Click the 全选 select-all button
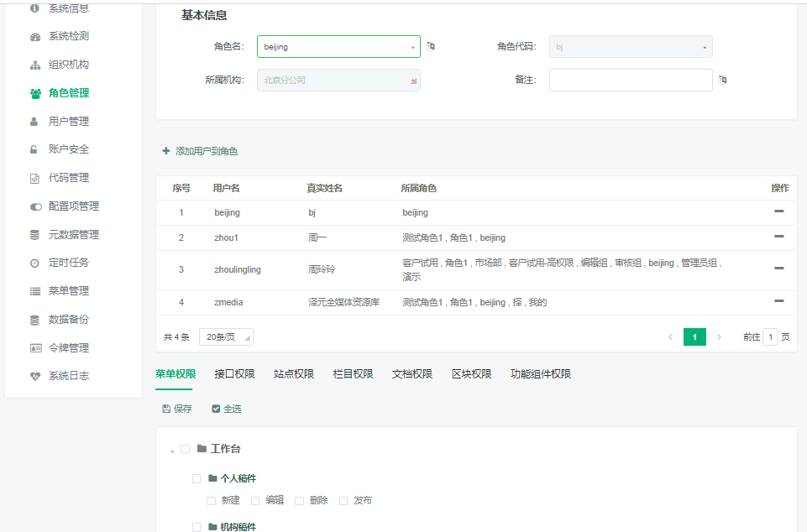This screenshot has width=807, height=532. click(x=227, y=409)
